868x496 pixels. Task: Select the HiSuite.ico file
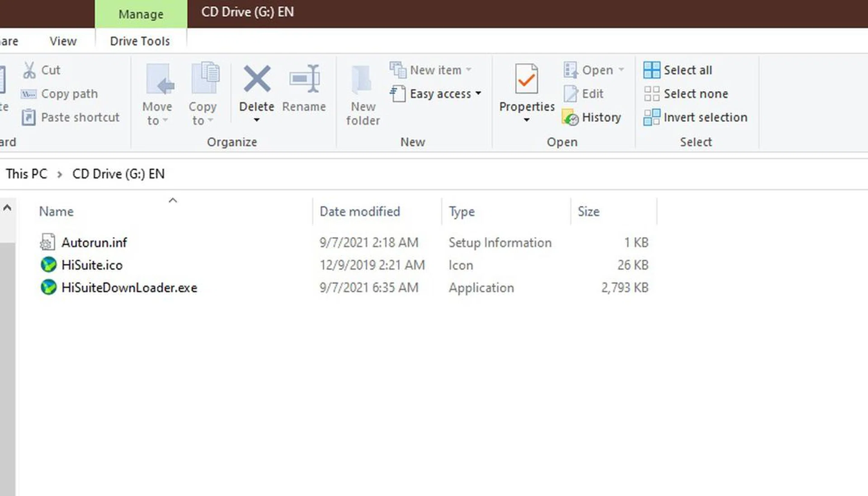(92, 265)
